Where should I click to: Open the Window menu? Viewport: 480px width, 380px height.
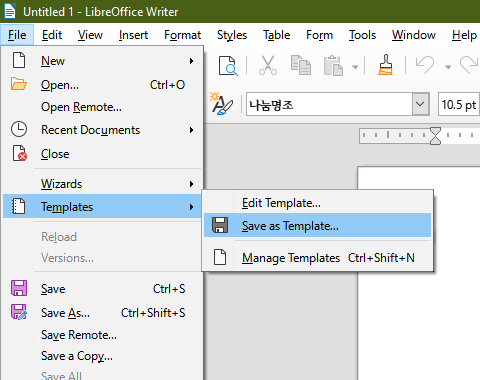(x=414, y=35)
